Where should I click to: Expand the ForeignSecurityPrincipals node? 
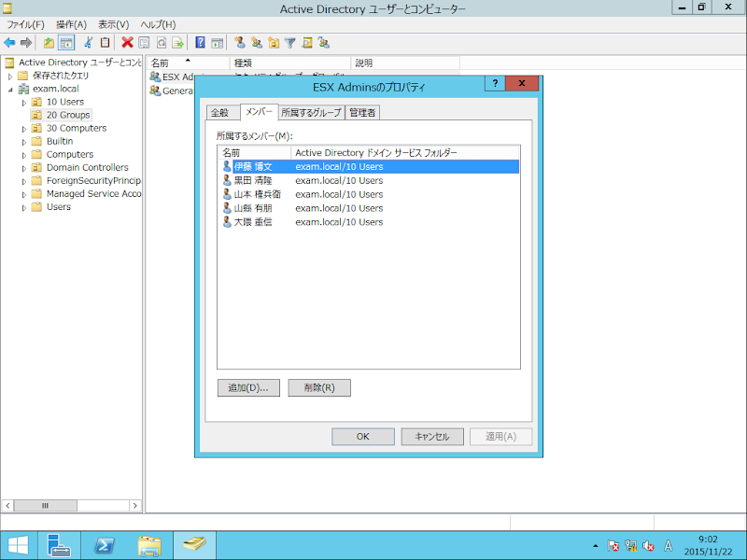click(24, 181)
